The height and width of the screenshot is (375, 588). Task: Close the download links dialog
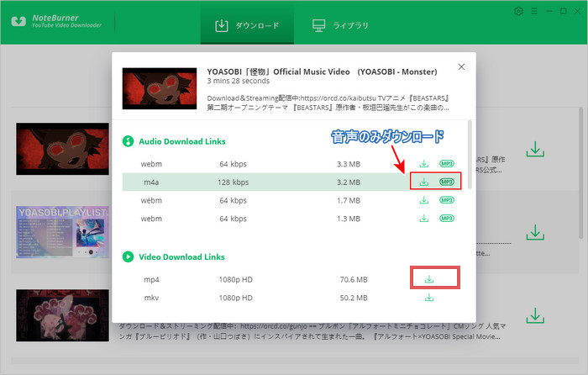click(x=460, y=67)
